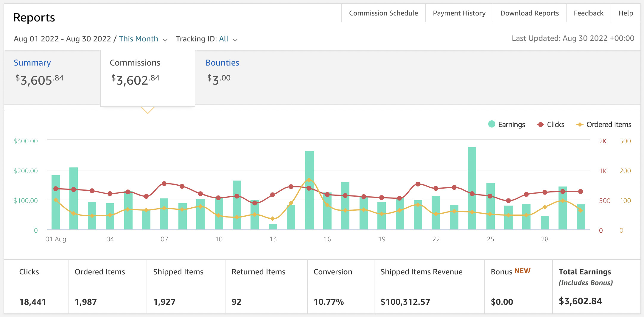
Task: Click the Bonus NEW label in the stats row
Action: pos(510,271)
